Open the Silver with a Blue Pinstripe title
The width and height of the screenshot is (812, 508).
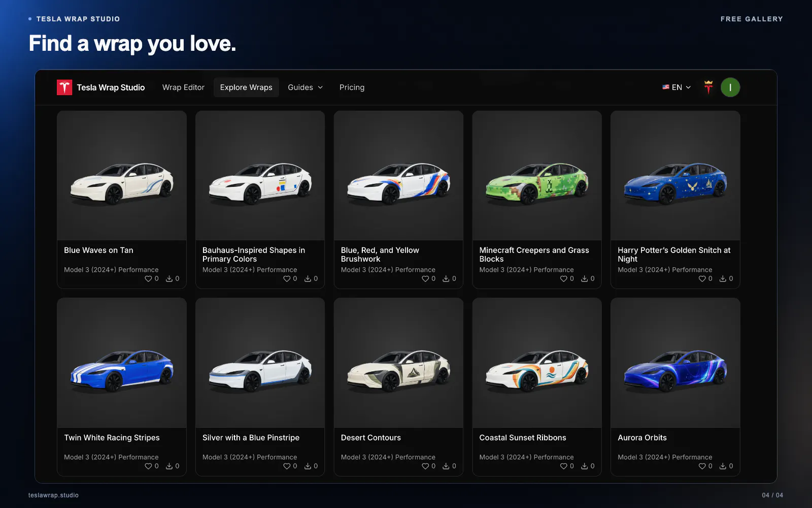pos(251,438)
